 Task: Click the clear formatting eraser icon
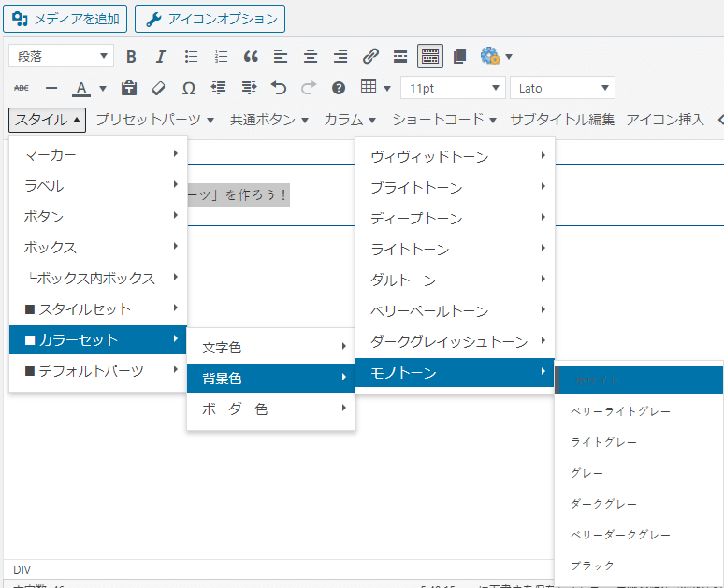click(158, 88)
